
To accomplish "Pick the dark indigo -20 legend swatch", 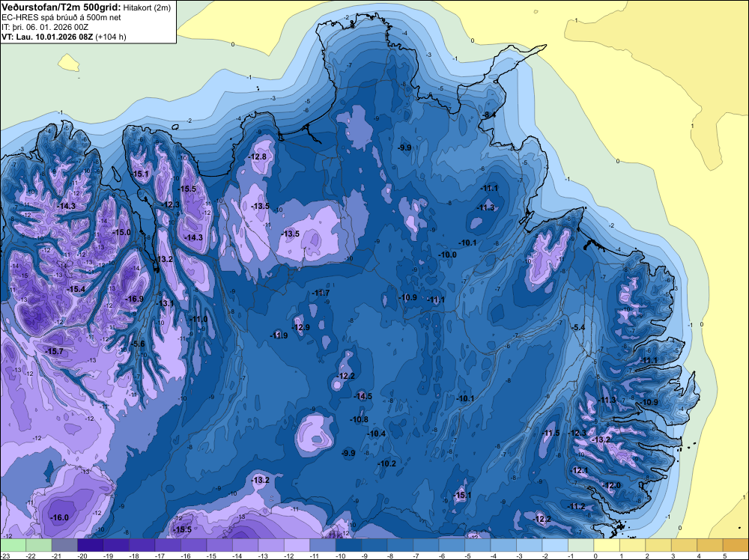I will click(x=91, y=545).
